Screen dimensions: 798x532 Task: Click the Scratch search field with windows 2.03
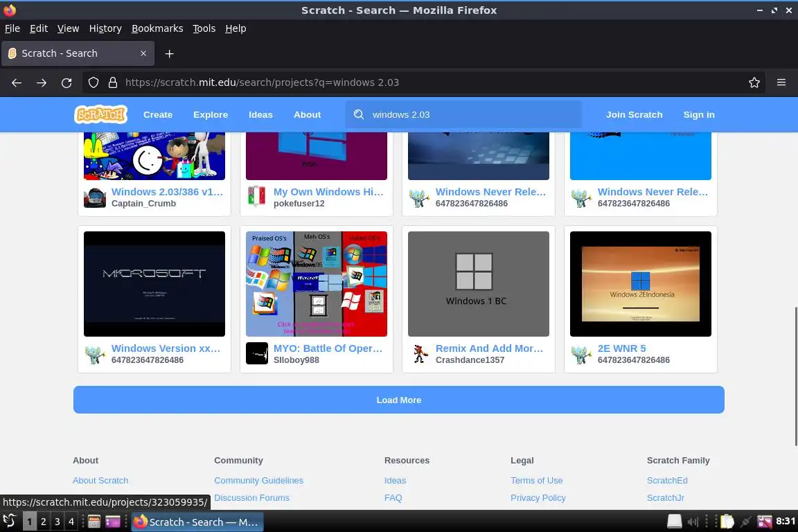coord(463,114)
